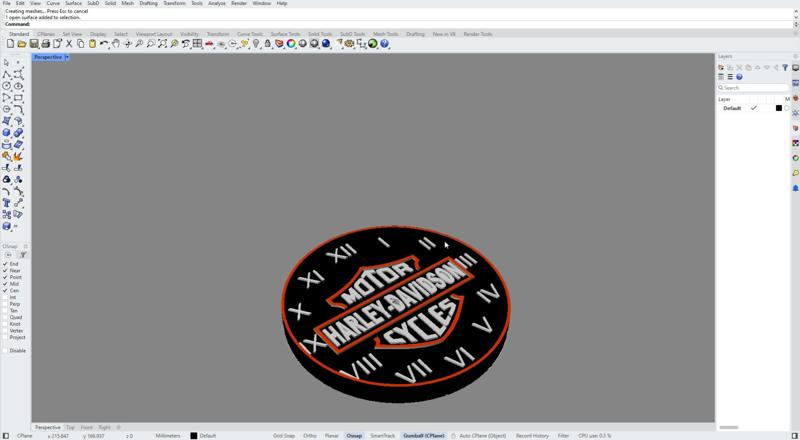This screenshot has height=440, width=800.
Task: Toggle the Point osnap checkbox
Action: [x=5, y=277]
